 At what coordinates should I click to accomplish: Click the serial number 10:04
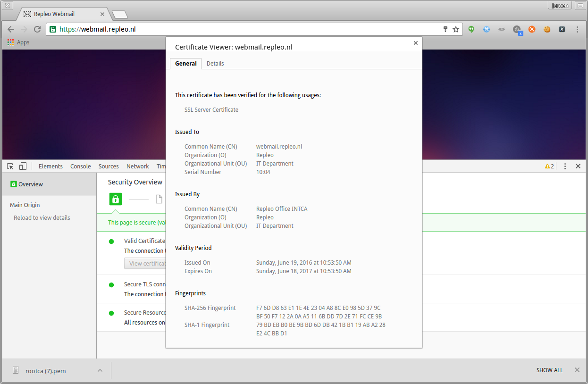[x=263, y=172]
